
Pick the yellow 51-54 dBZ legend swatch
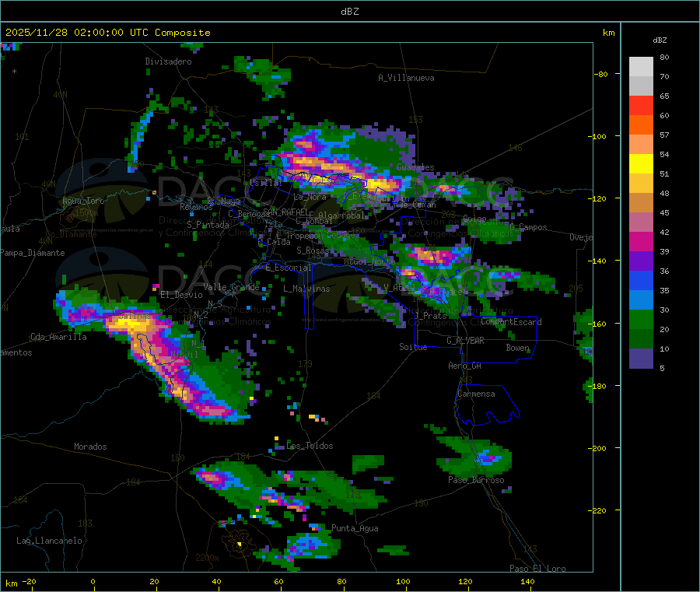coord(641,164)
